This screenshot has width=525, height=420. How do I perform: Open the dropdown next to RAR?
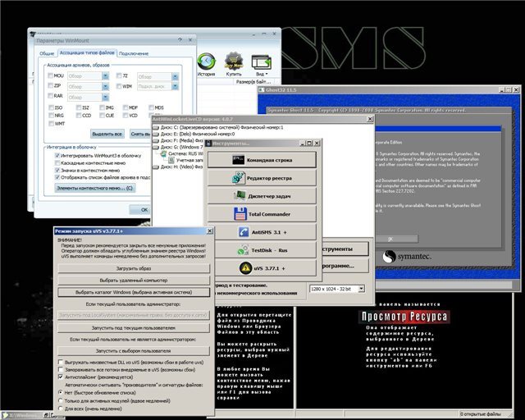point(106,96)
